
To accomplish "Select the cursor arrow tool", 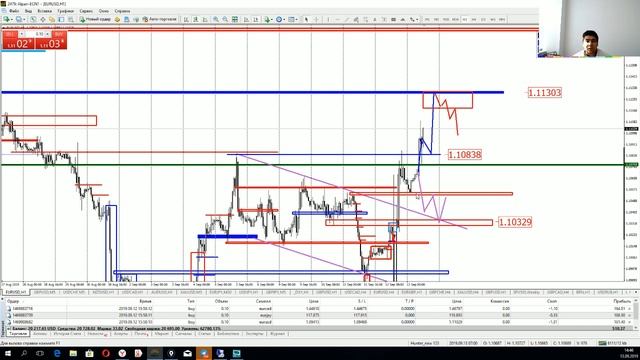I will point(307,19).
